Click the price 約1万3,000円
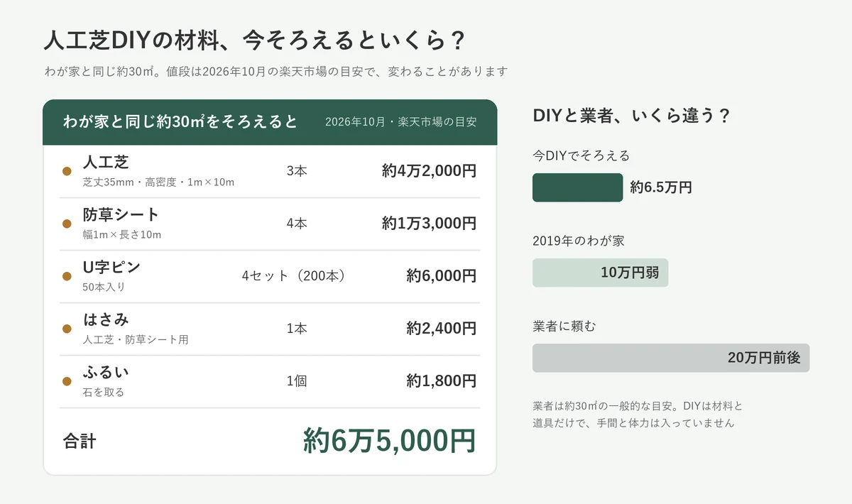This screenshot has height=504, width=852. tap(429, 224)
